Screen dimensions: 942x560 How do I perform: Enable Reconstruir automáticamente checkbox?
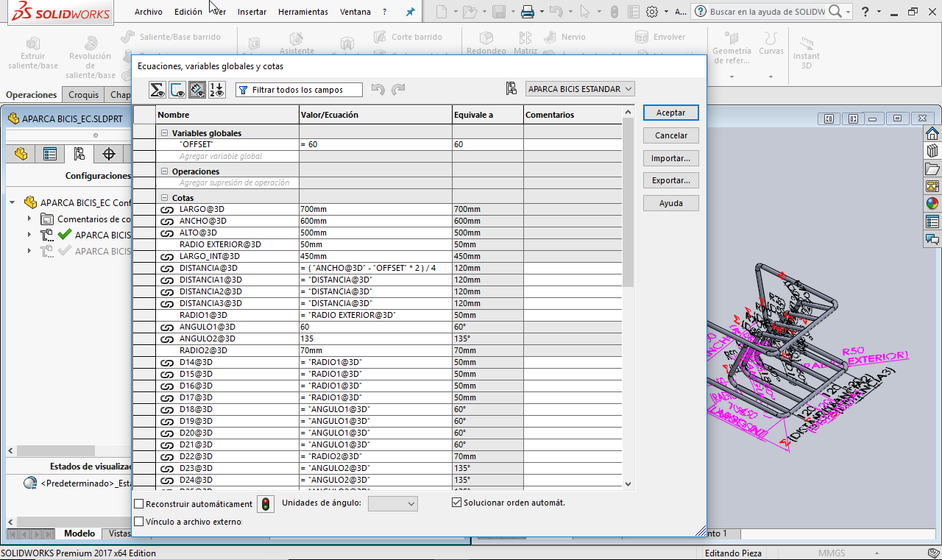pos(139,504)
